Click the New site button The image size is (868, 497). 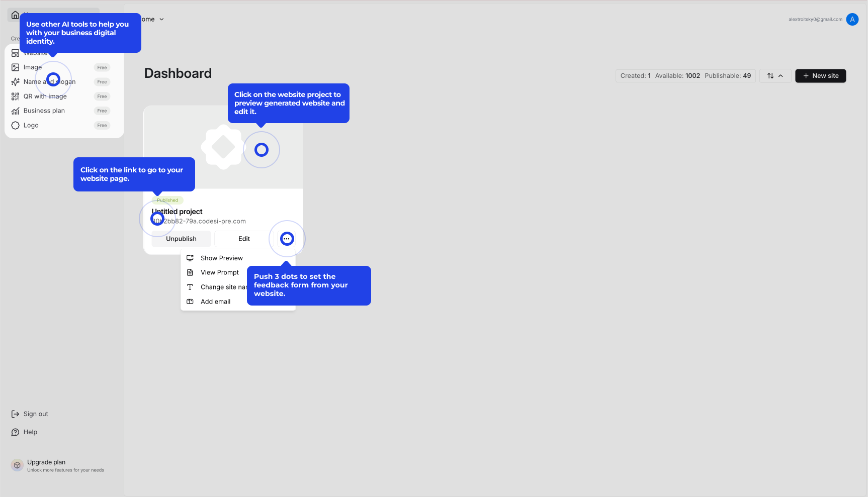coord(821,75)
